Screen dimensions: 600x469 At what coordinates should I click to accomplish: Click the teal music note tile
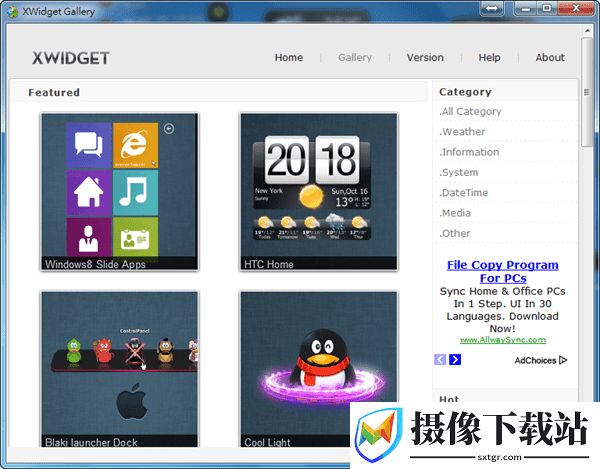(135, 192)
